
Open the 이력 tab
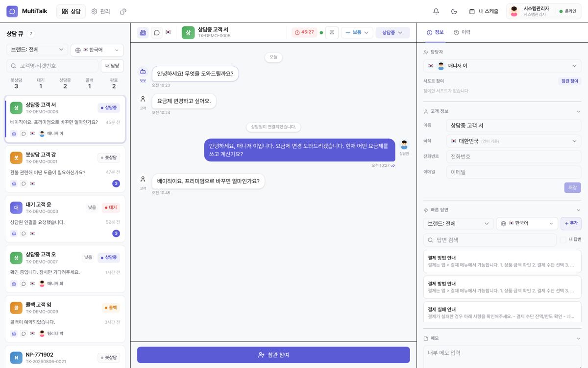click(x=462, y=32)
